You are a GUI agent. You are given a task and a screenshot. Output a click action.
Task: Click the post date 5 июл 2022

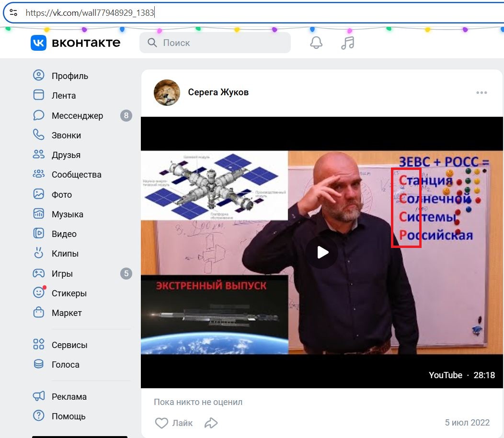pyautogui.click(x=467, y=423)
